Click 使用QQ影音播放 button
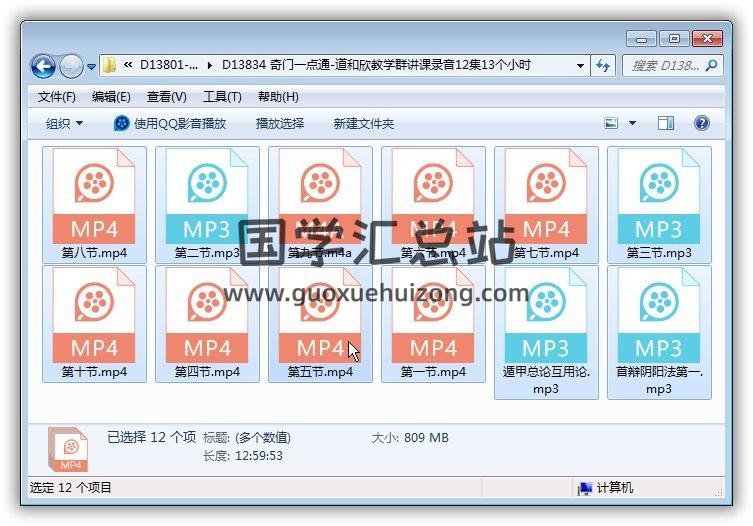Image resolution: width=753 pixels, height=526 pixels. [170, 124]
